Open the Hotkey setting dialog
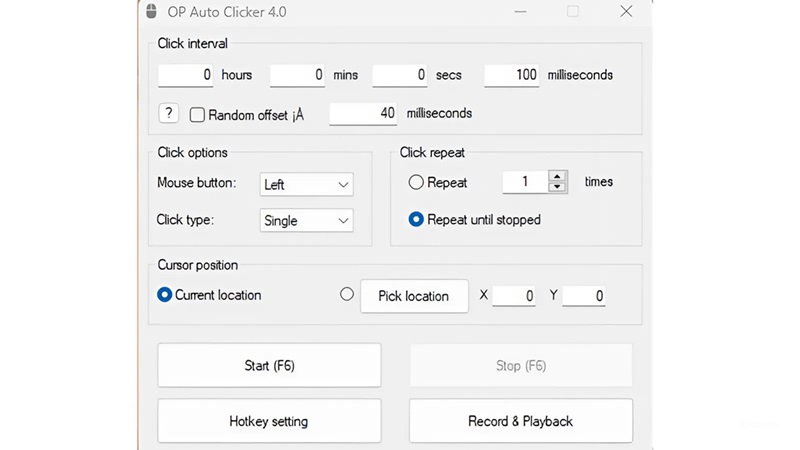 pyautogui.click(x=269, y=421)
